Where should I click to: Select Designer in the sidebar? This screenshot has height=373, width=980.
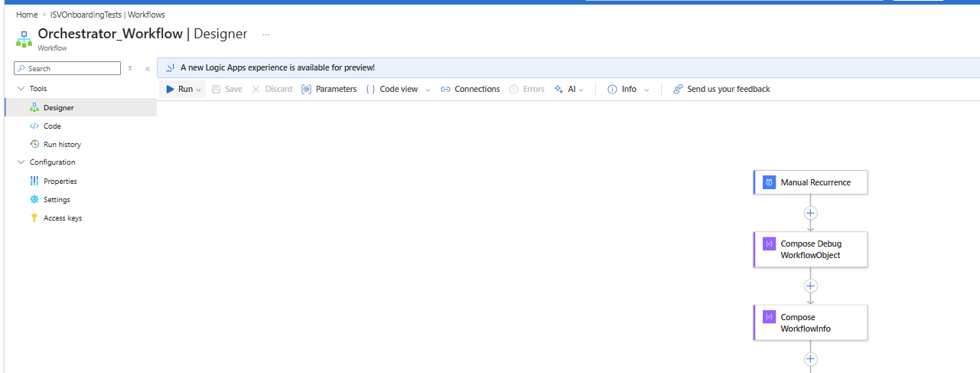(80, 108)
